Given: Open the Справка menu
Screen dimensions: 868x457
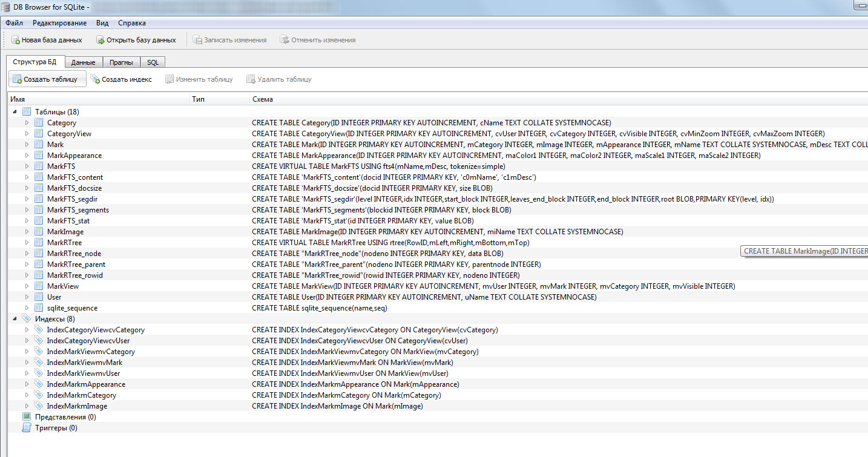Looking at the screenshot, I should click(x=131, y=23).
